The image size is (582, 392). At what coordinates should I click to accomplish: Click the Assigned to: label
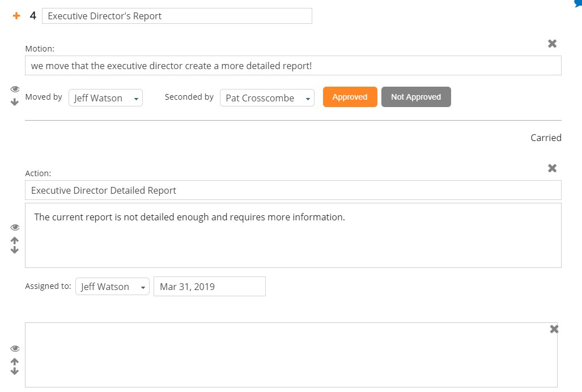click(x=48, y=286)
